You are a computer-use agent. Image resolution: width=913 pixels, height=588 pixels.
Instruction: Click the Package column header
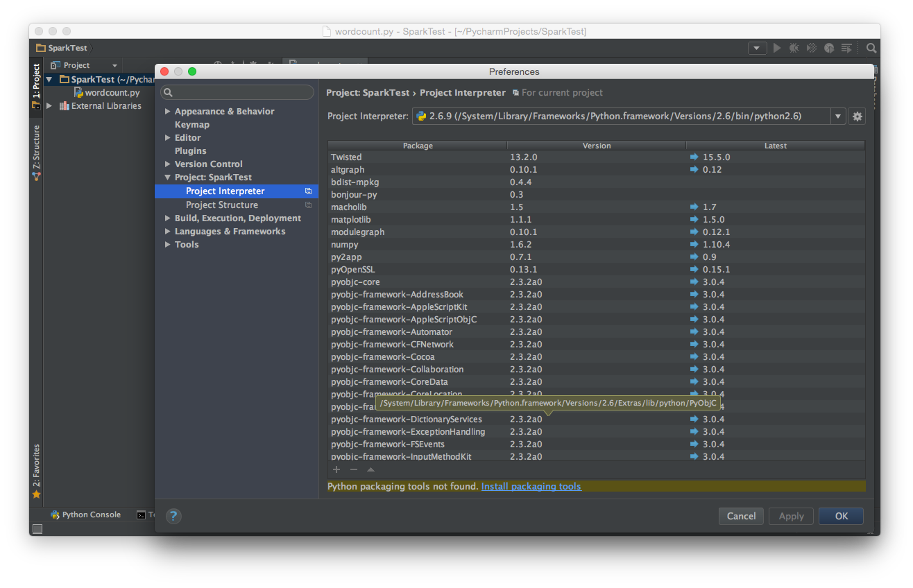coord(418,146)
